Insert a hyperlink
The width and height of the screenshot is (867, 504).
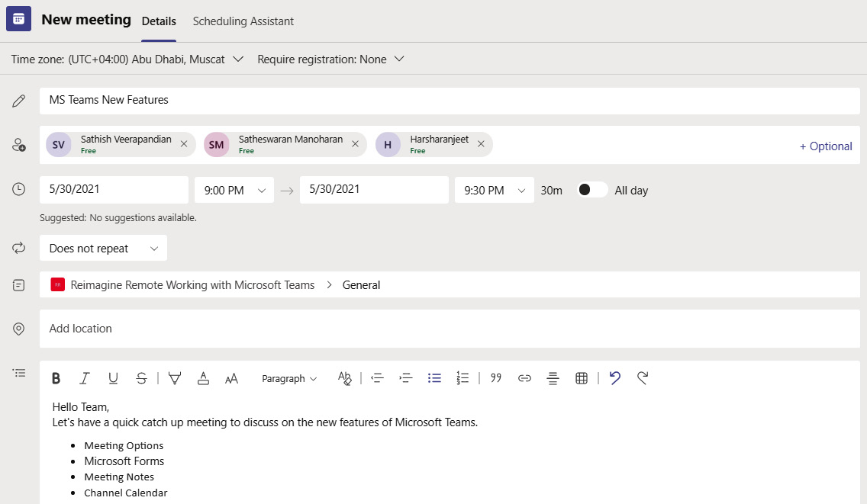(x=525, y=378)
